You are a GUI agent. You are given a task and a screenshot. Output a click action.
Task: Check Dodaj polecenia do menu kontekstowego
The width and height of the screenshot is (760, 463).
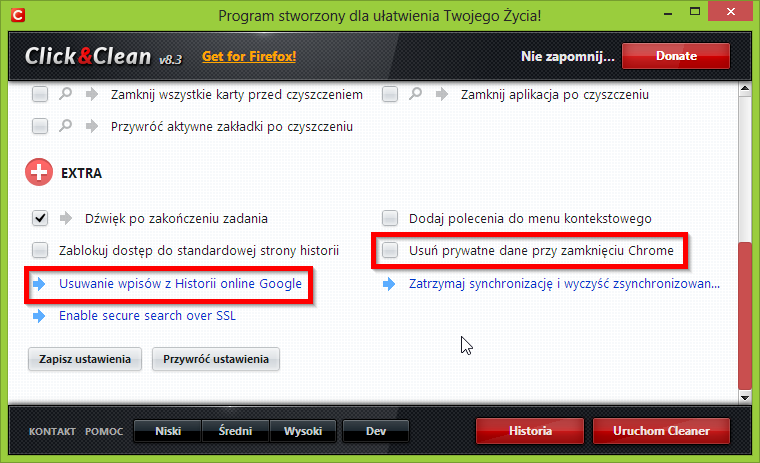pos(390,218)
